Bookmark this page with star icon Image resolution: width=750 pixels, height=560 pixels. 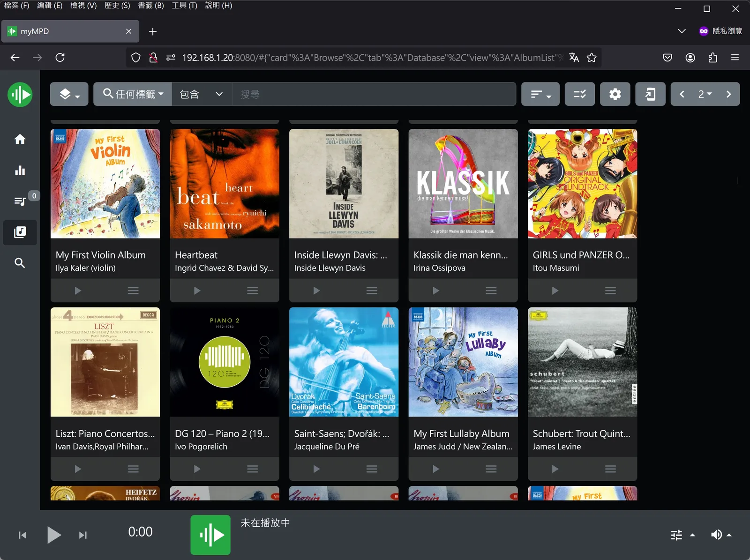[x=592, y=58]
